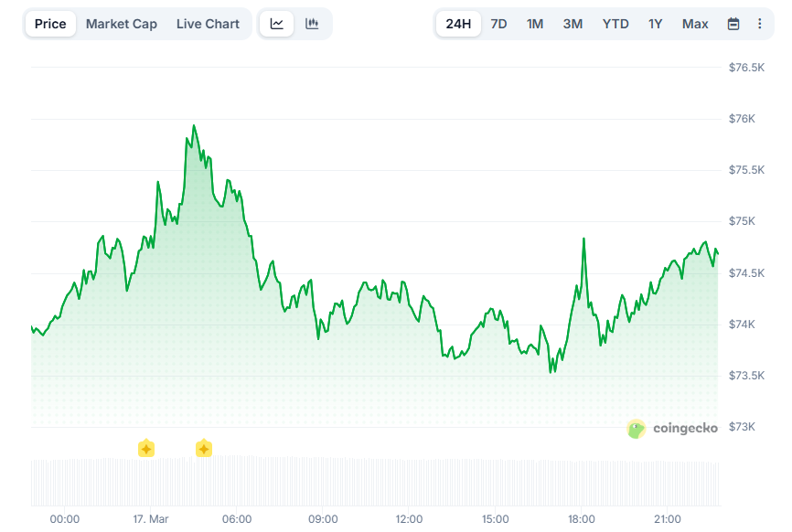Open the 3M chart view
This screenshot has width=792, height=532.
click(x=573, y=24)
